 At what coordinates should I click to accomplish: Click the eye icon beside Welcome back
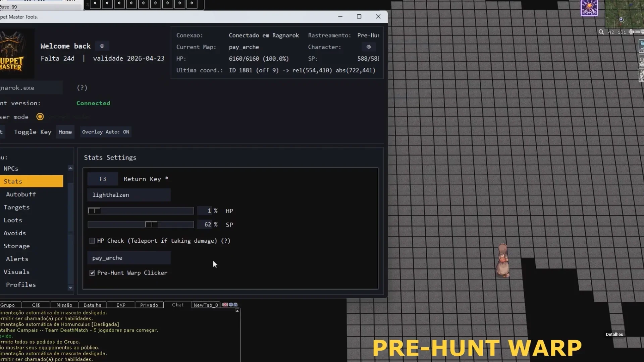pyautogui.click(x=102, y=46)
